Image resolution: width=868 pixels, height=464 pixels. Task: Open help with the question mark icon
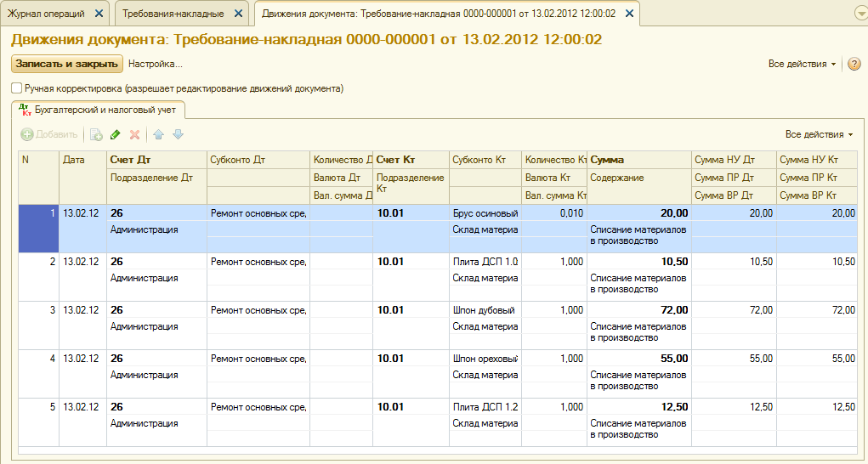854,64
